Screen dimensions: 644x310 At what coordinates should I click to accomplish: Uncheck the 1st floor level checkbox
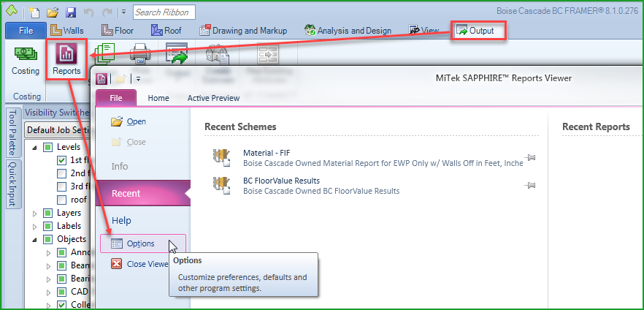[x=61, y=160]
